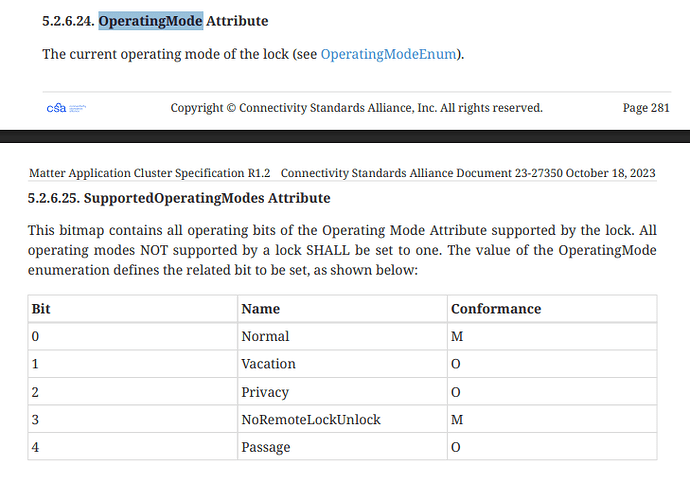
Task: Click the Privacy cell in the table
Action: point(265,392)
